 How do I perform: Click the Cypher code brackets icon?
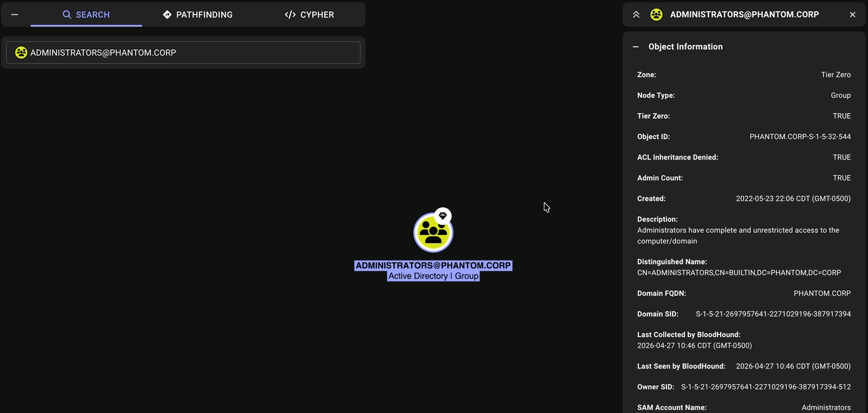290,15
